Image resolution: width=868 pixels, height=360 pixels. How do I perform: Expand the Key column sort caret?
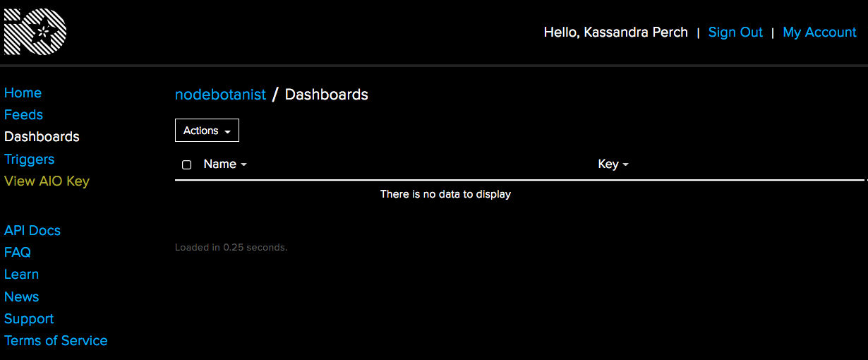pos(625,164)
